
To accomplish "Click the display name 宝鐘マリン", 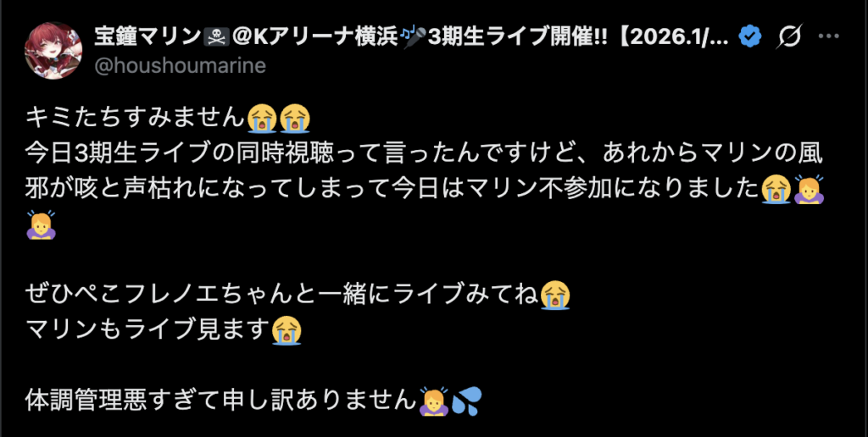I will (147, 37).
